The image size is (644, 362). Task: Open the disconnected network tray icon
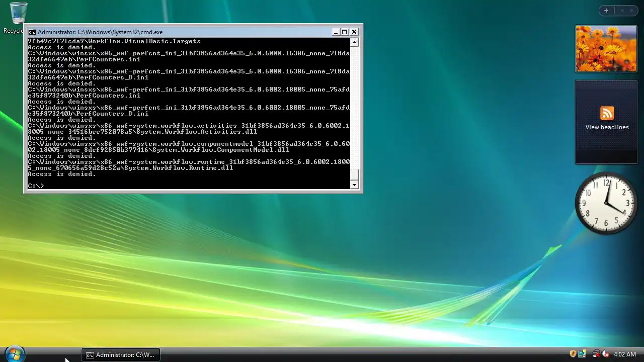click(596, 354)
